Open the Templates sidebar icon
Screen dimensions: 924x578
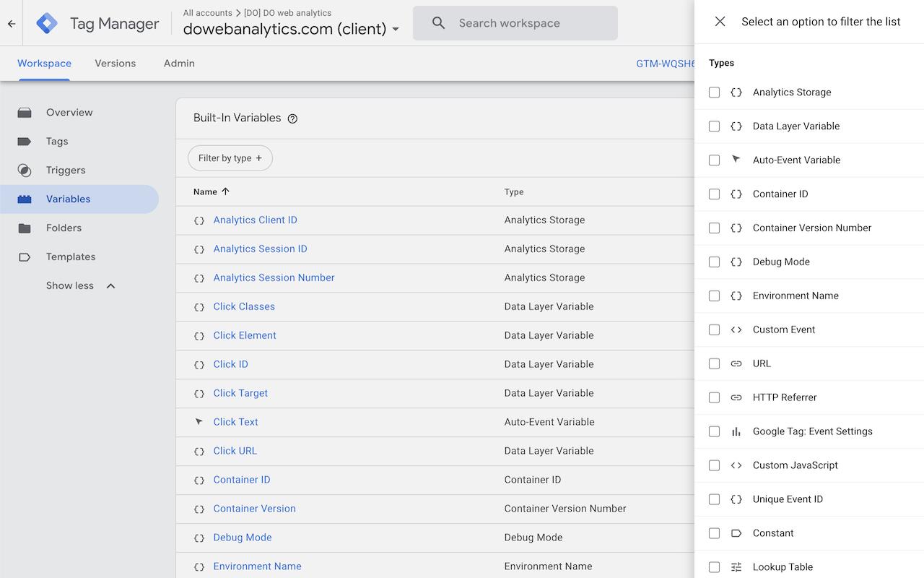click(x=25, y=257)
